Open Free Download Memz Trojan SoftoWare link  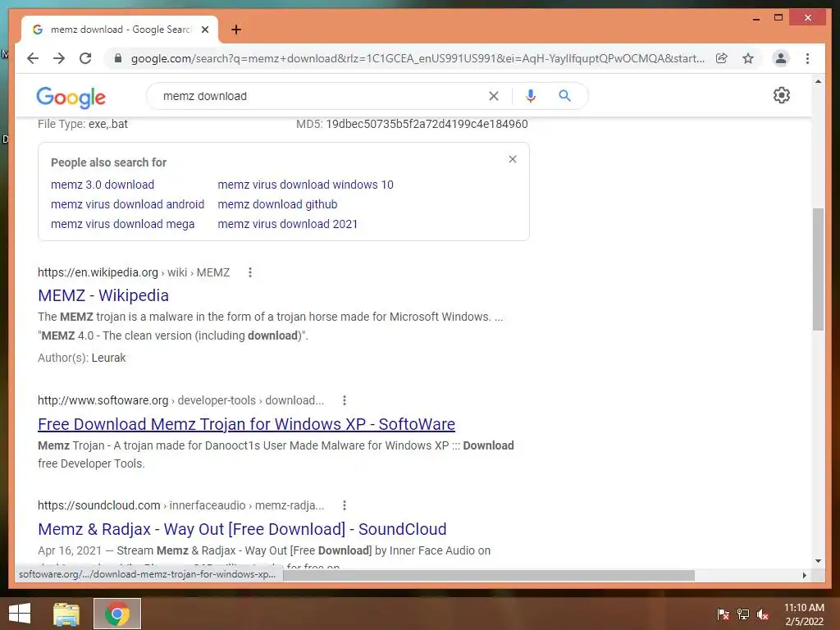246,424
